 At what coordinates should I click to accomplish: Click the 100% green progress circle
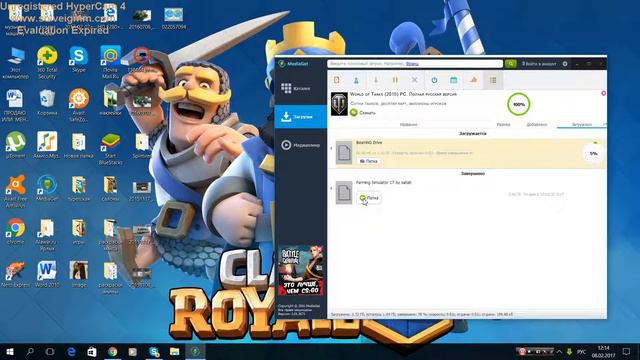pos(518,104)
